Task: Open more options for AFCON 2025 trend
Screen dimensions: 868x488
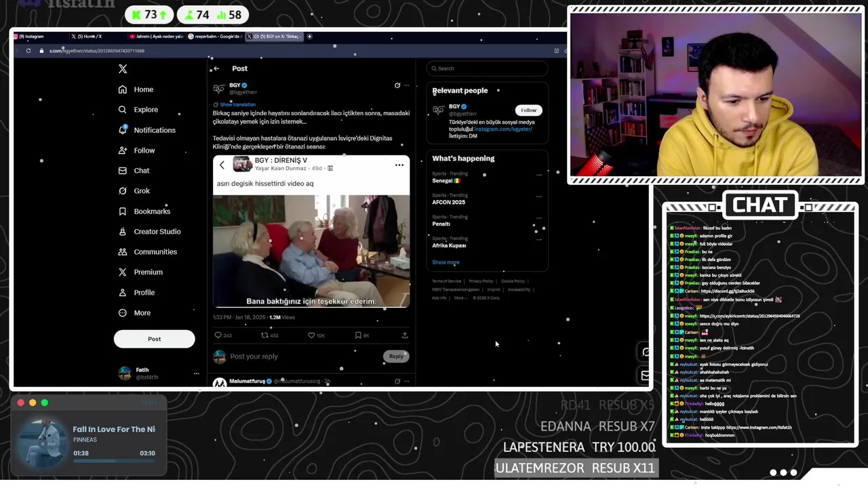Action: pos(539,197)
